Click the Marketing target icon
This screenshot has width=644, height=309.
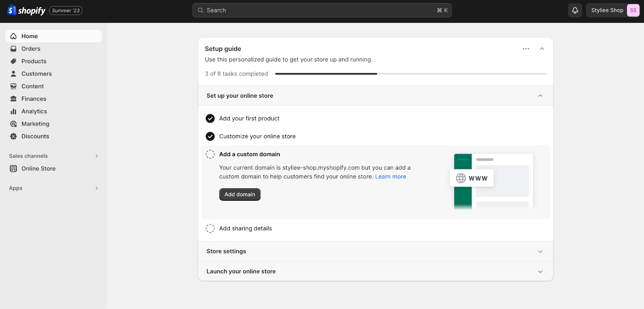point(13,124)
